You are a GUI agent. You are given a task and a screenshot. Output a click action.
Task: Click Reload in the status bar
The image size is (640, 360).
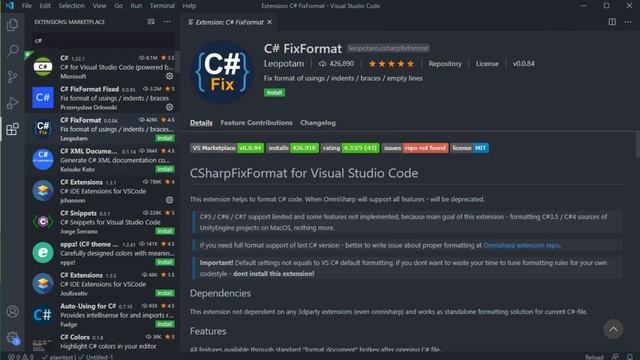pyautogui.click(x=594, y=357)
